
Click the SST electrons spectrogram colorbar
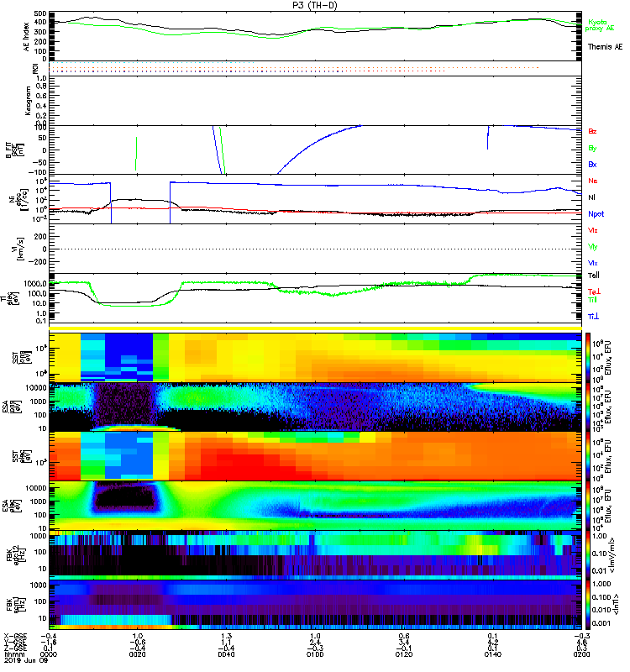click(589, 456)
